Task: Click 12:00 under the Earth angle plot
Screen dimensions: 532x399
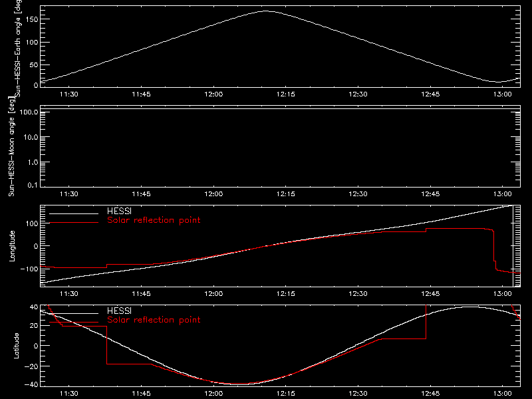Action: pos(213,94)
